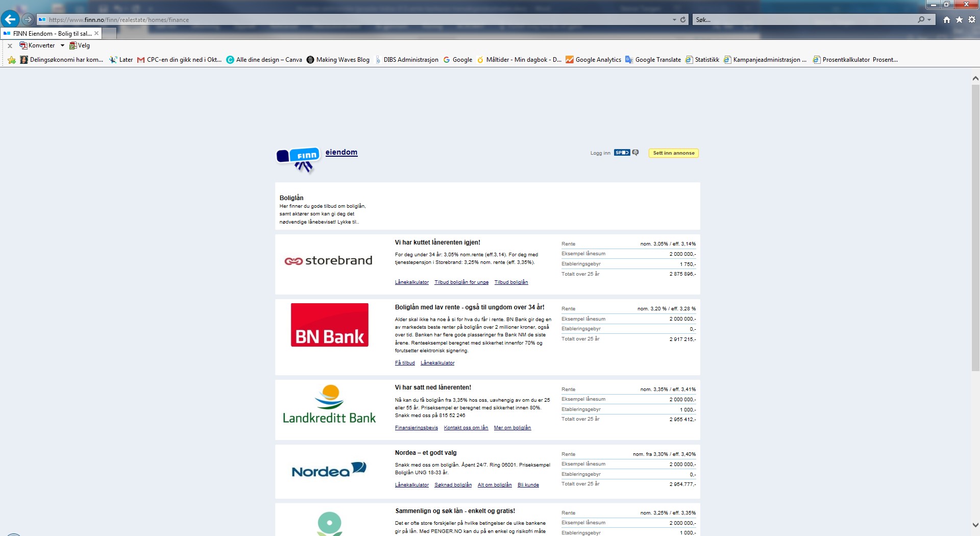Open Nordea's Lånekalkulator link
This screenshot has width=980, height=536.
click(412, 485)
